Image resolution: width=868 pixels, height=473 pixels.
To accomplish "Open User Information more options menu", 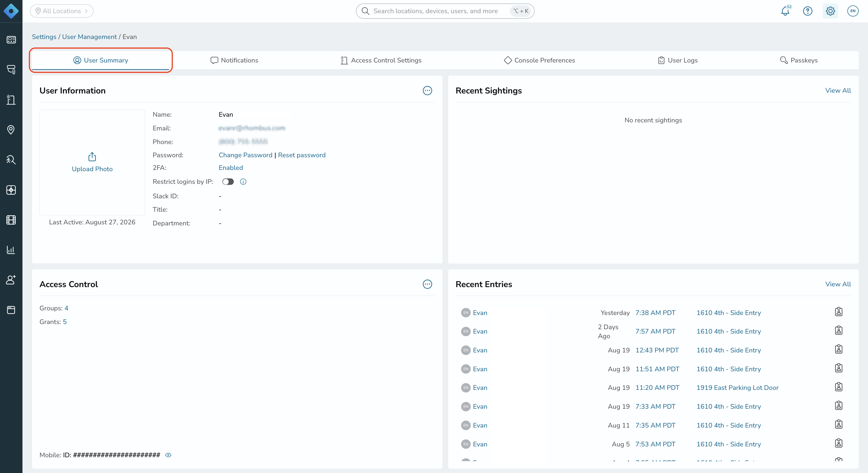I will pos(427,91).
